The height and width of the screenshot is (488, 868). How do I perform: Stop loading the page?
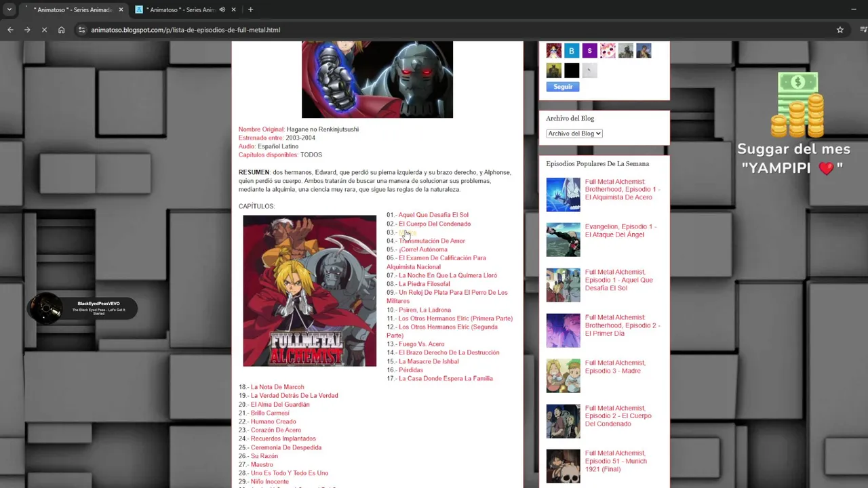tap(44, 30)
